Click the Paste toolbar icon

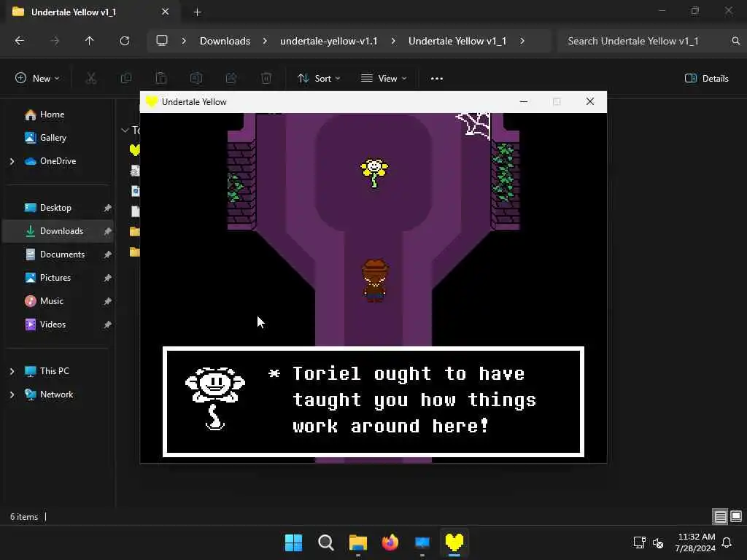tap(161, 78)
